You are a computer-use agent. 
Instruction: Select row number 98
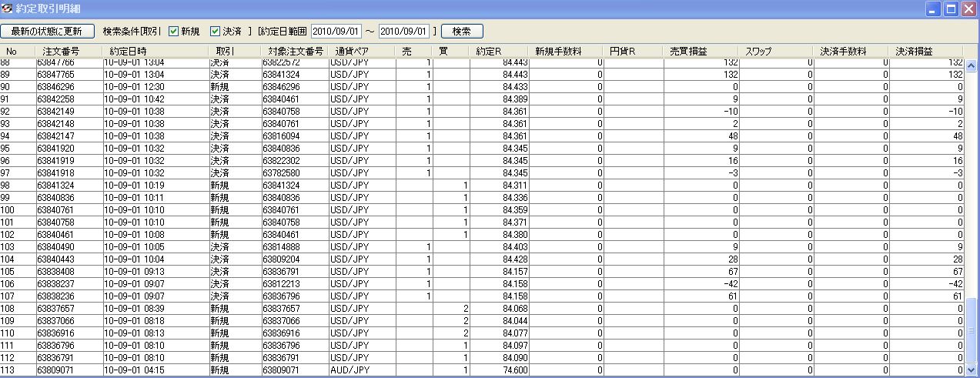pyautogui.click(x=6, y=186)
